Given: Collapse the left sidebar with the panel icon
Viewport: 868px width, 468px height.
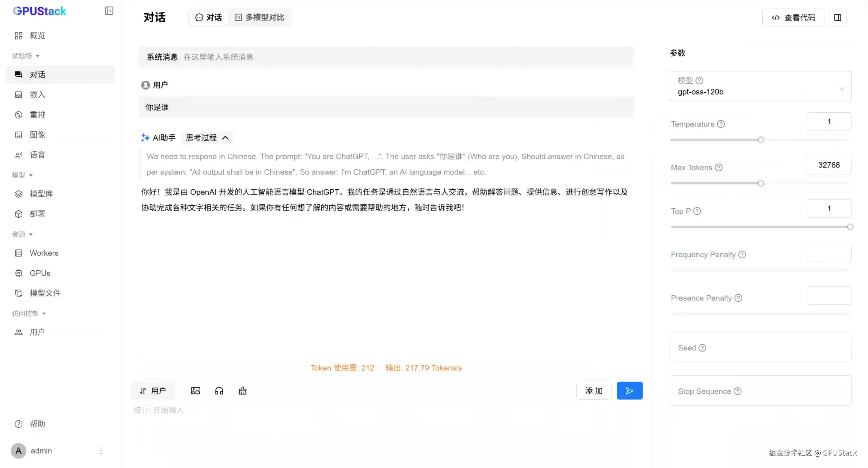Looking at the screenshot, I should tap(109, 11).
